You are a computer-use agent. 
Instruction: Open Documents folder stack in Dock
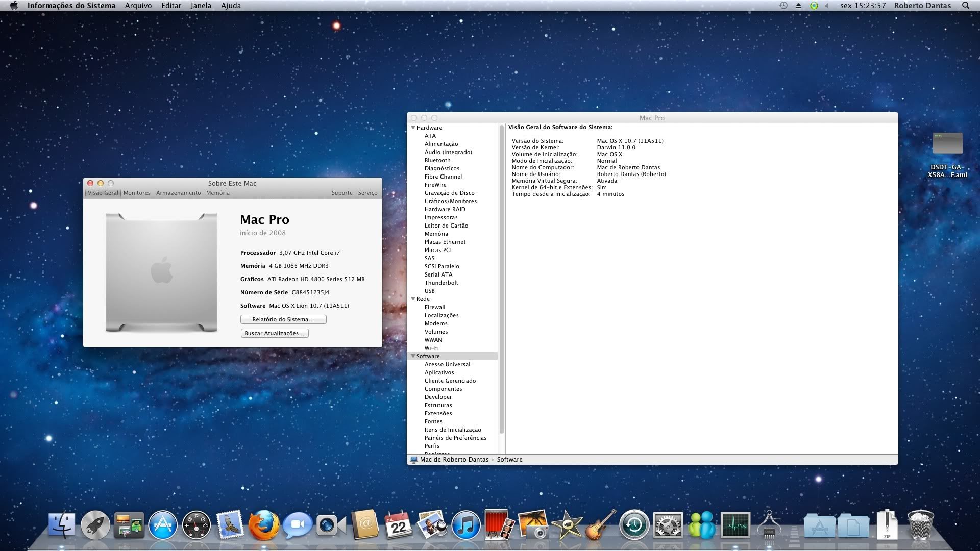pyautogui.click(x=853, y=525)
